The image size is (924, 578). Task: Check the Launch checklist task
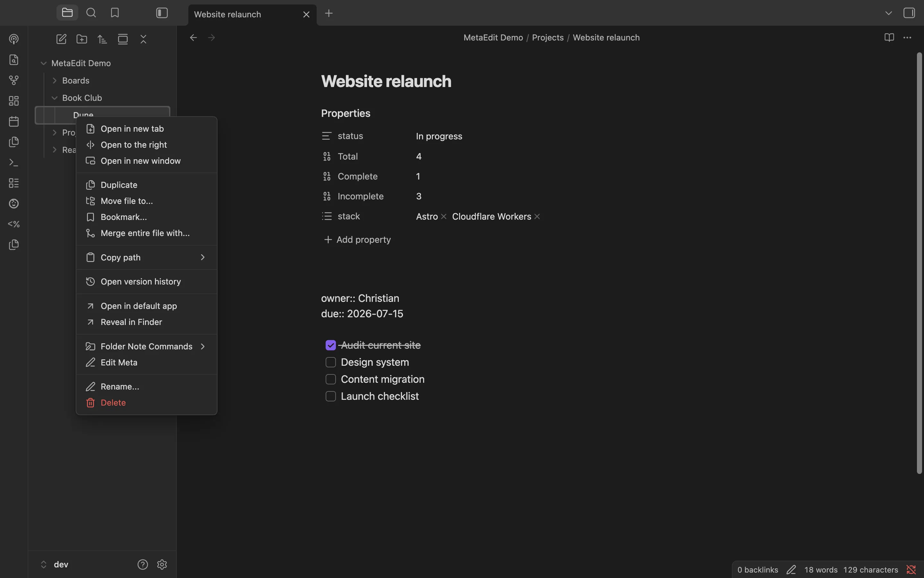[331, 396]
